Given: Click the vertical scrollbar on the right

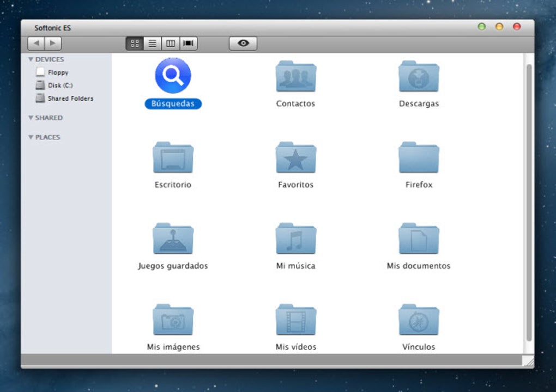Looking at the screenshot, I should coord(528,201).
